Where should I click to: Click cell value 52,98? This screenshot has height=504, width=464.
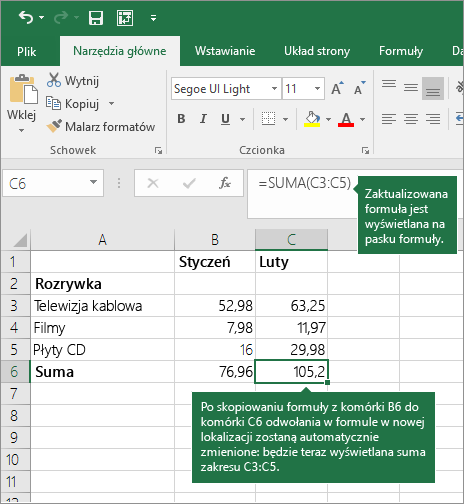(x=215, y=306)
